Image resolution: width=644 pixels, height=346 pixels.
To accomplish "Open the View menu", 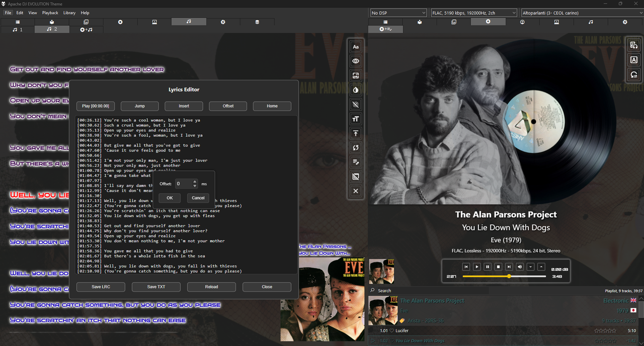I will [33, 13].
